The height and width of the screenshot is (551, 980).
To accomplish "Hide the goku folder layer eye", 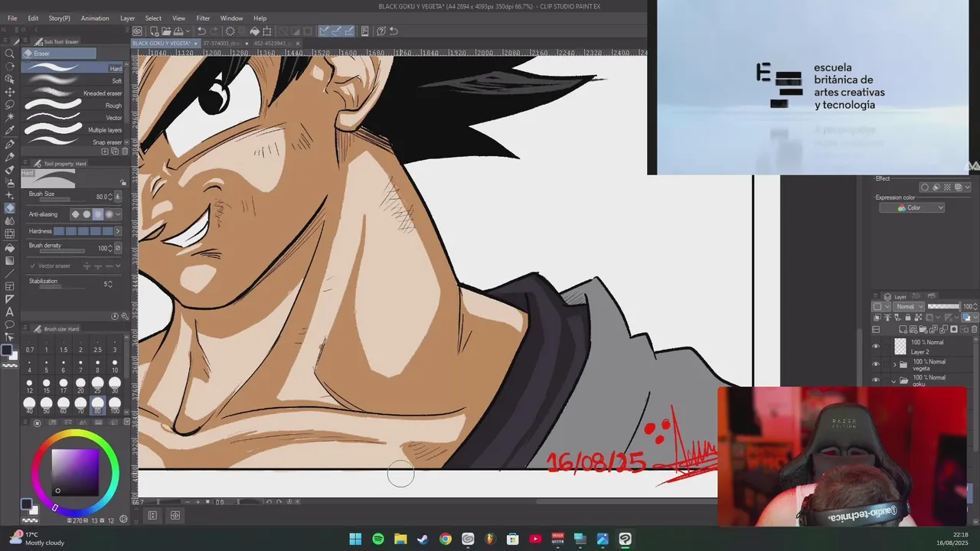I will [876, 380].
